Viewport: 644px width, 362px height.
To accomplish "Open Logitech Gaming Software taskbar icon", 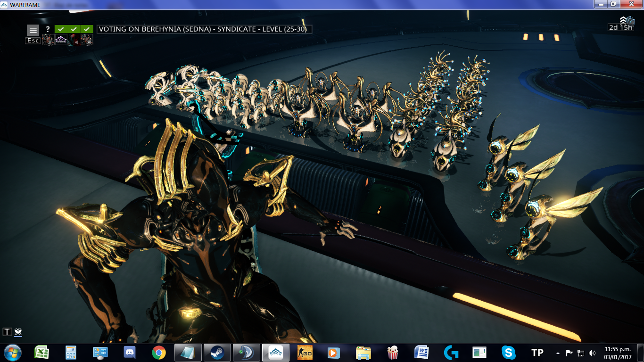I will point(451,352).
